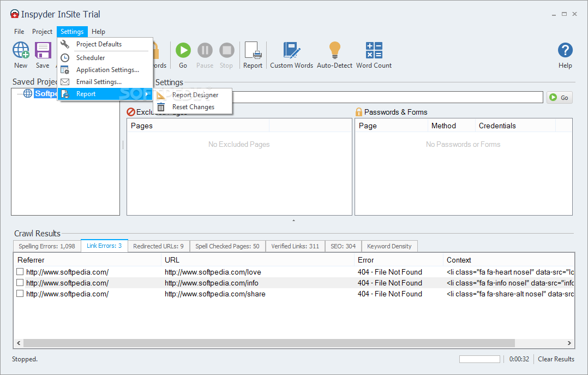Click the envelope icon beside Email Settings
588x375 pixels.
65,82
